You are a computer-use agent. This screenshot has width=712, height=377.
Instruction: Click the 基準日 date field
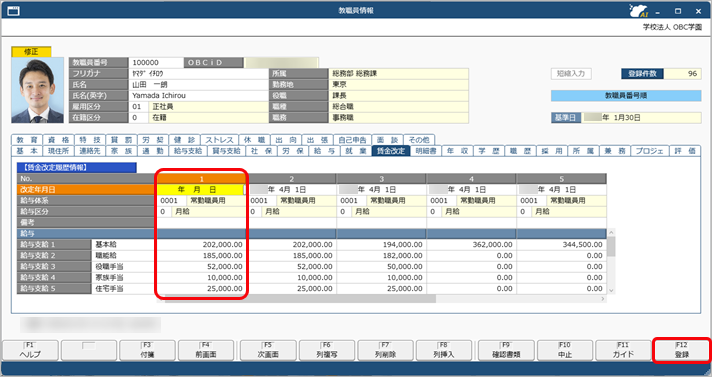tap(642, 117)
